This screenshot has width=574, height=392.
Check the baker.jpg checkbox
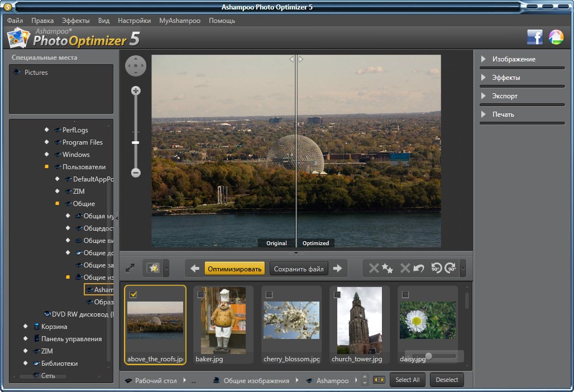pos(200,294)
